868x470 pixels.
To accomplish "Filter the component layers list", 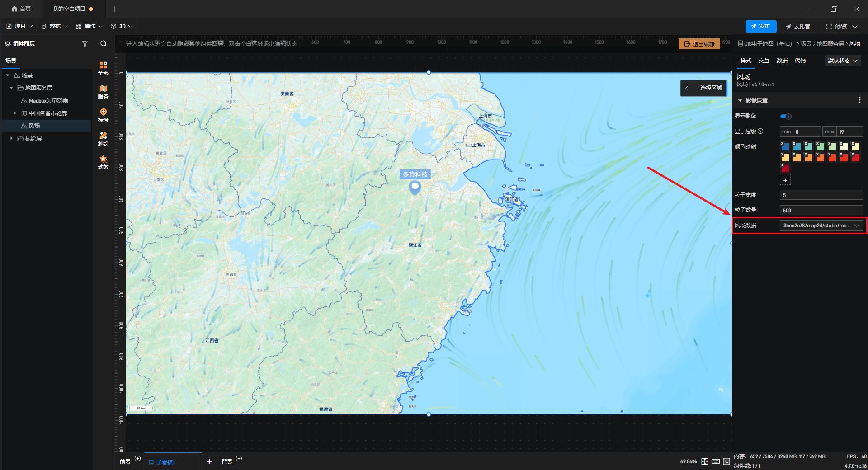I will tap(85, 44).
